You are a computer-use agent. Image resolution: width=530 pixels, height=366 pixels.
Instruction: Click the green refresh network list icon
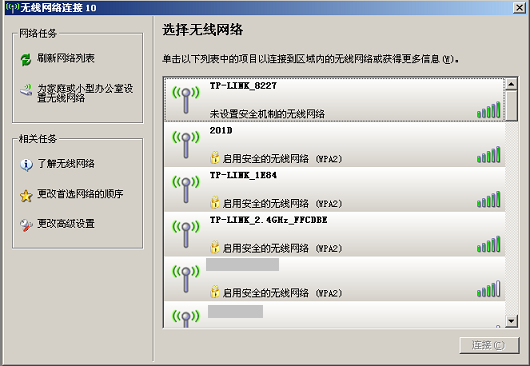pyautogui.click(x=26, y=59)
